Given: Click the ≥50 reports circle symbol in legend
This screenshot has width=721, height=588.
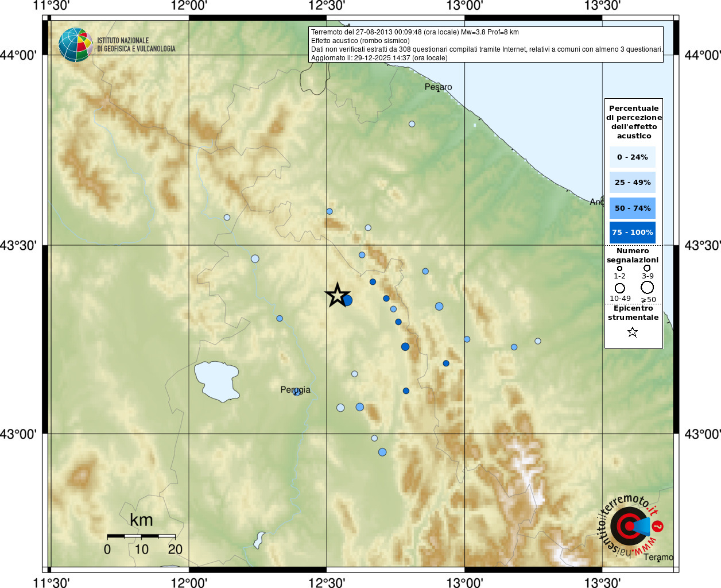Looking at the screenshot, I should click(648, 288).
